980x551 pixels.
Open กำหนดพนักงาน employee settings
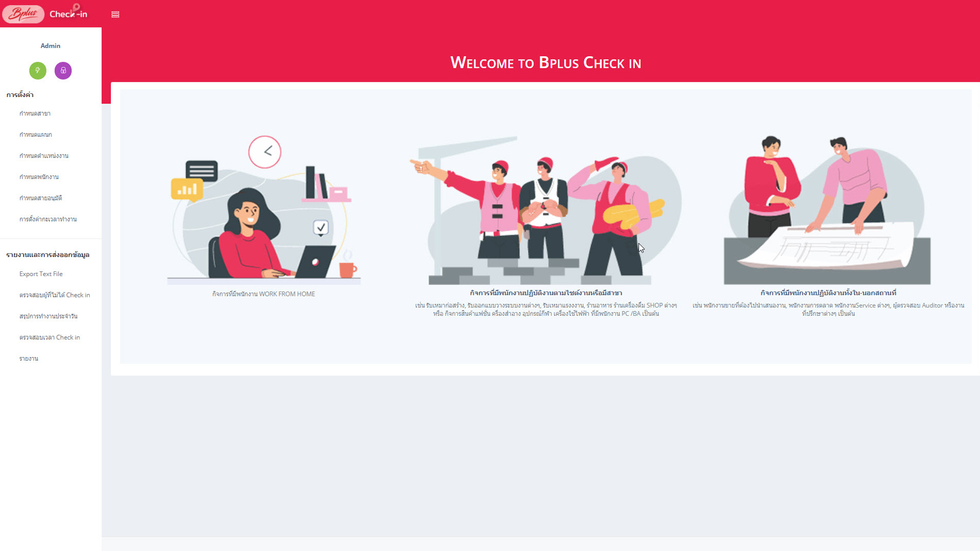(x=39, y=177)
